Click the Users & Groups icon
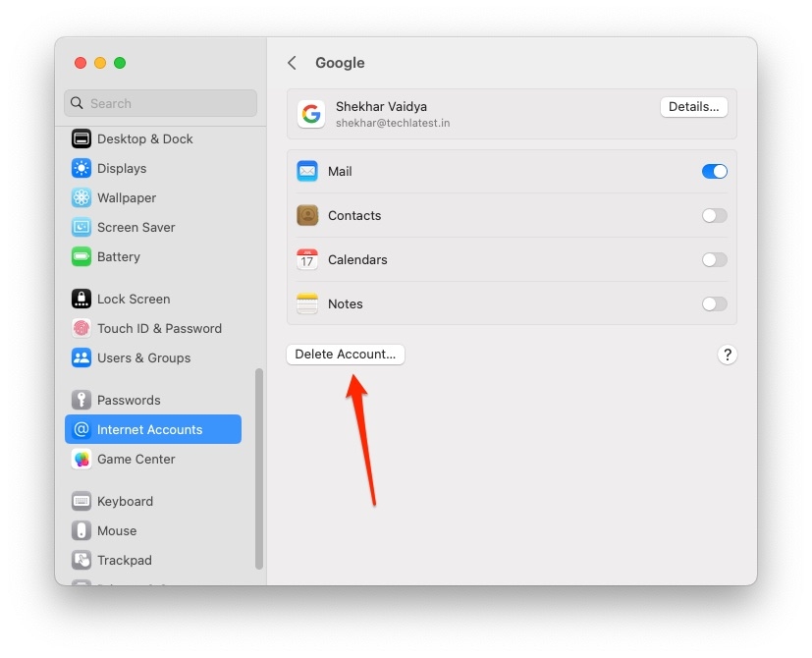The width and height of the screenshot is (812, 658). click(81, 358)
